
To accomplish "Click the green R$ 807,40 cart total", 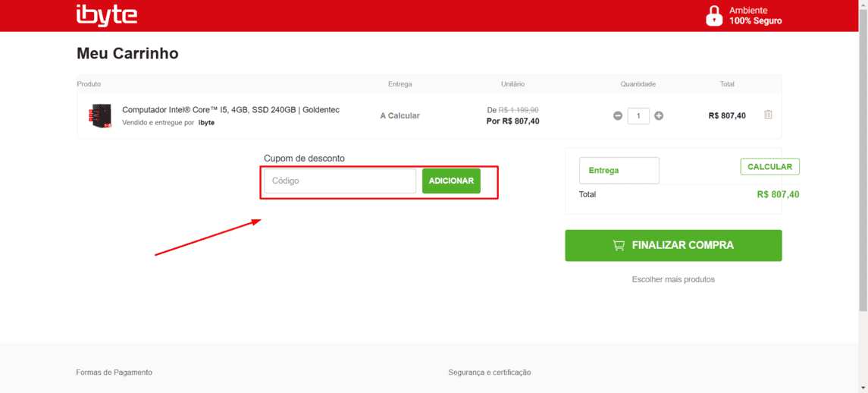I will click(x=778, y=194).
